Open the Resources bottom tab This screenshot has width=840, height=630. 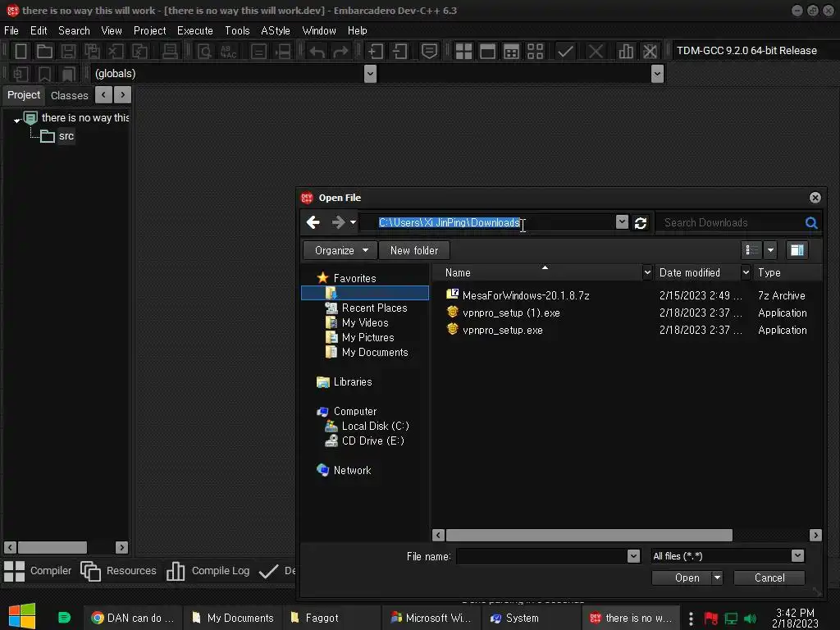point(118,571)
